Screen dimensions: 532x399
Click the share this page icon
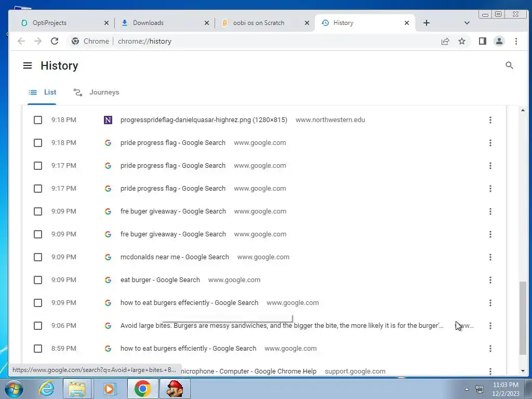click(x=445, y=41)
